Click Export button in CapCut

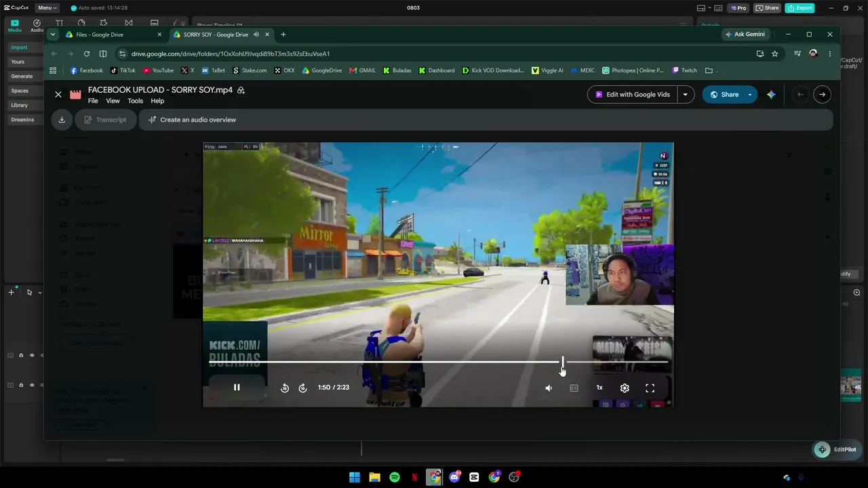click(x=800, y=8)
